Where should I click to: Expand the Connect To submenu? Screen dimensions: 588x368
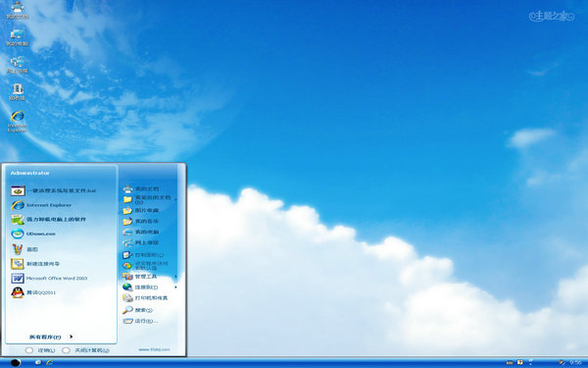click(150, 288)
